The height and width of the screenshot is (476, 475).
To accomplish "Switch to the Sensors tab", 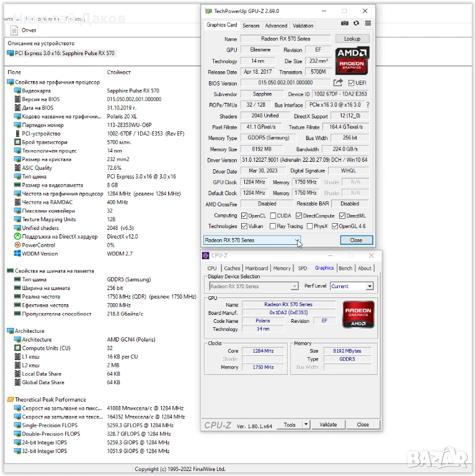I will tap(251, 25).
